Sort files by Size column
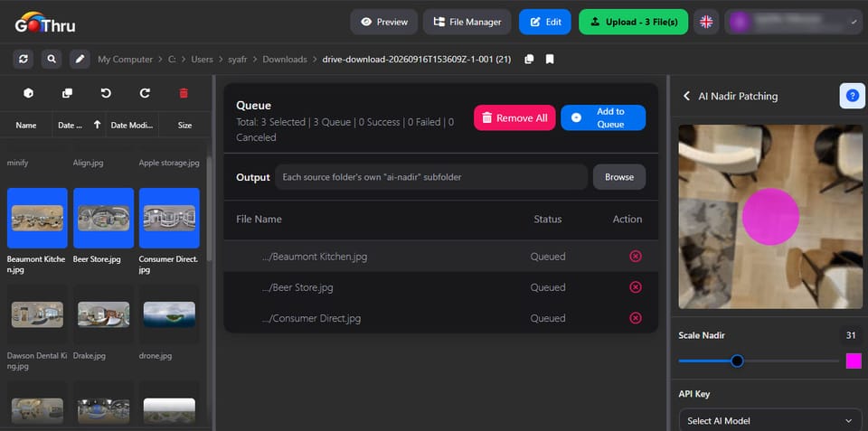The image size is (868, 431). tap(184, 125)
